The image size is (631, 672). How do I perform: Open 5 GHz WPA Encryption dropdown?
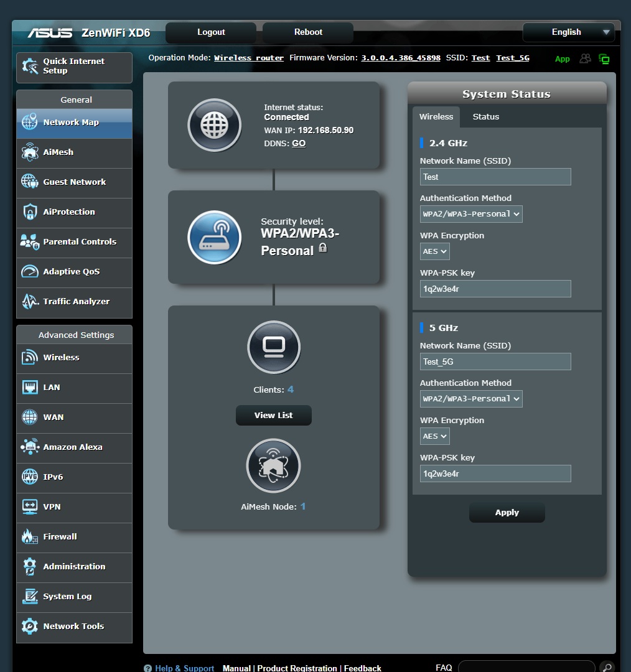point(435,436)
